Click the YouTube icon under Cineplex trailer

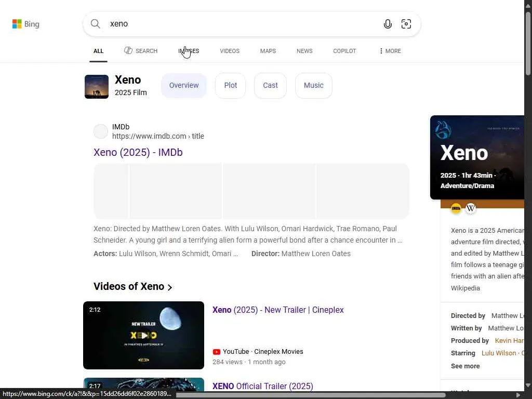(x=217, y=352)
